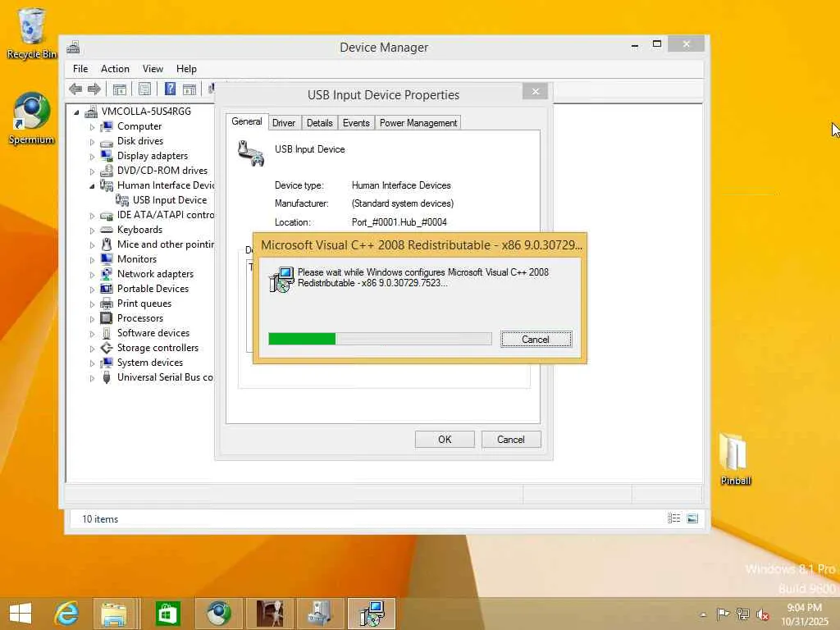
Task: Open the Action menu
Action: coord(115,69)
